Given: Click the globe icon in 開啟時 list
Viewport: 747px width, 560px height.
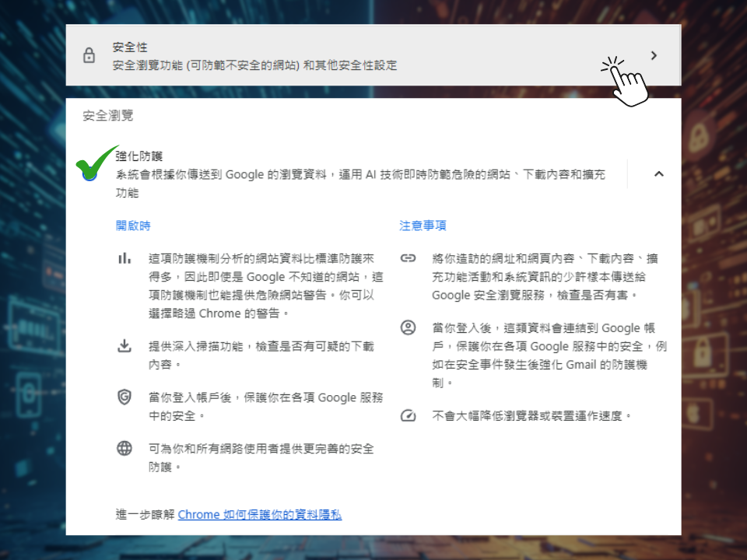Looking at the screenshot, I should 124,448.
